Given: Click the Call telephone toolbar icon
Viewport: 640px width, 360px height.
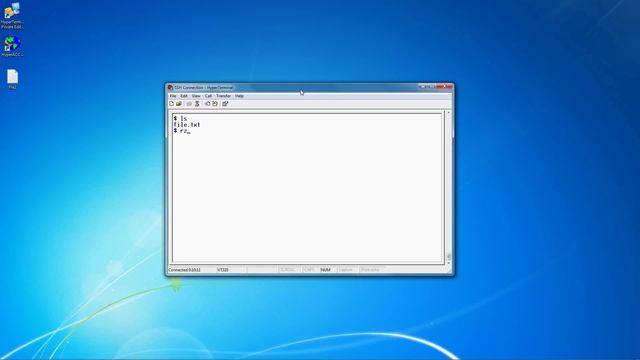Looking at the screenshot, I should [189, 104].
